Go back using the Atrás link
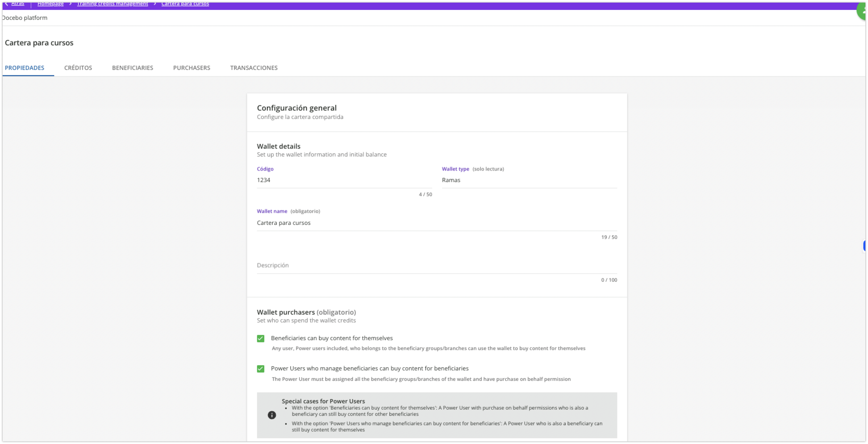 point(17,4)
